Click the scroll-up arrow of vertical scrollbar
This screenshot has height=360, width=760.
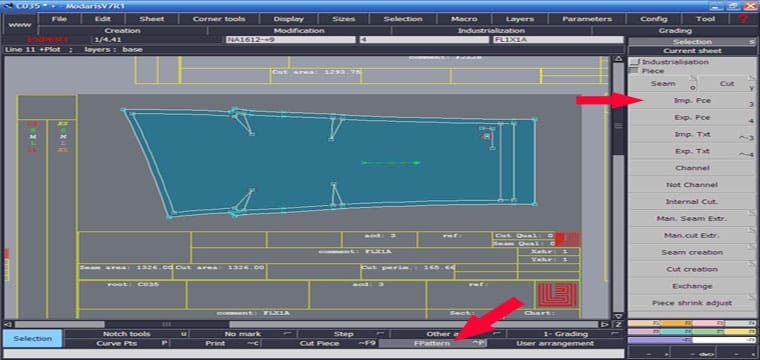pyautogui.click(x=618, y=59)
